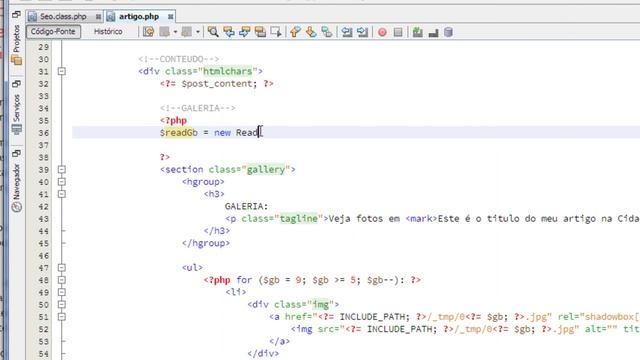Collapse anchor tag fold at line 51
This screenshot has height=360, width=640.
62,317
